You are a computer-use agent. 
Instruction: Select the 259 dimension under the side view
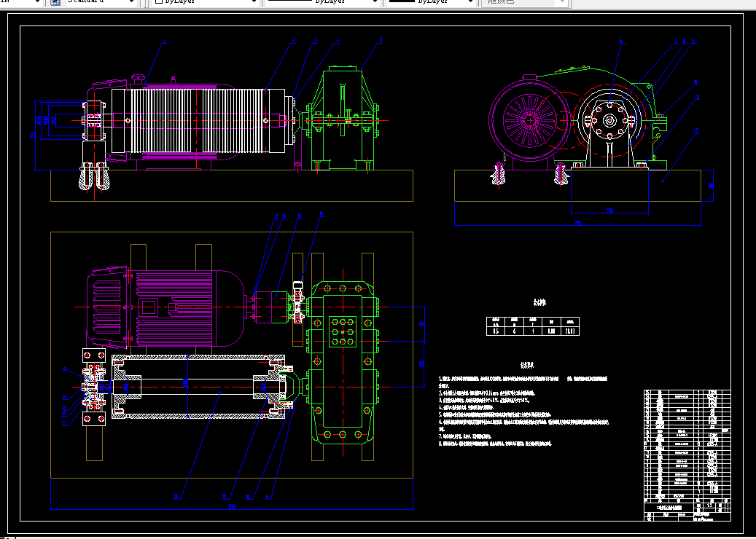(609, 211)
